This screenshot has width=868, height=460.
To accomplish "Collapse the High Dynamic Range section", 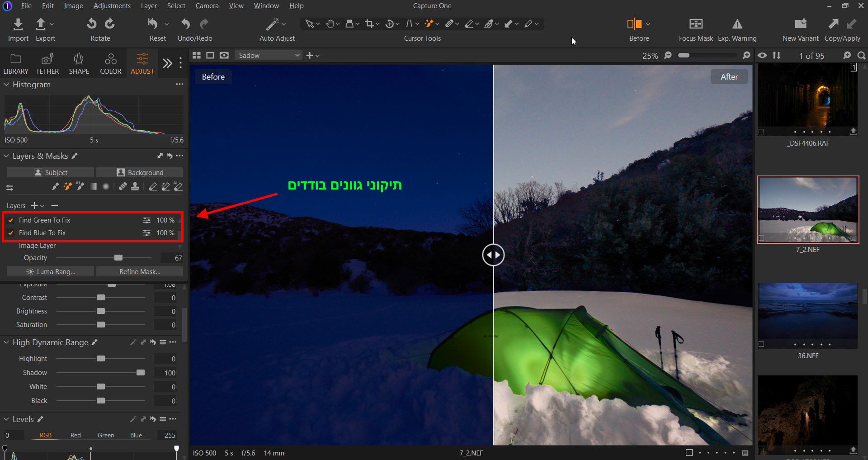I will 6,342.
